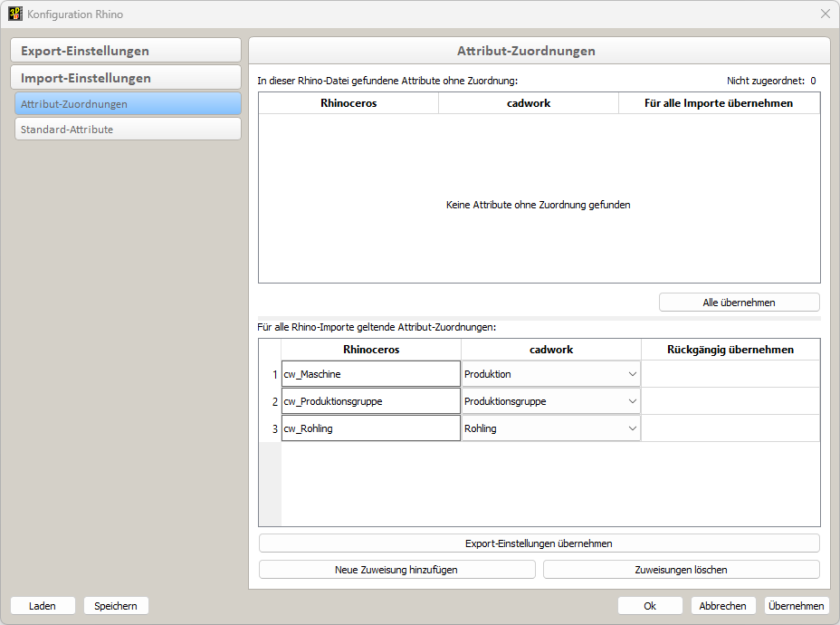
Task: Select the Attribut-Zuordnungen page
Action: 127,103
